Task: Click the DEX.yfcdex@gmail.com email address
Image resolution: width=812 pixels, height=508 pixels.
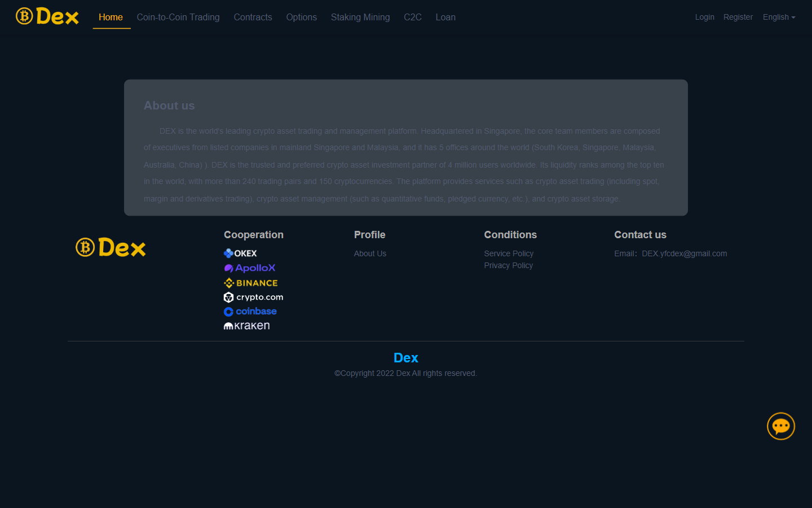Action: point(685,253)
